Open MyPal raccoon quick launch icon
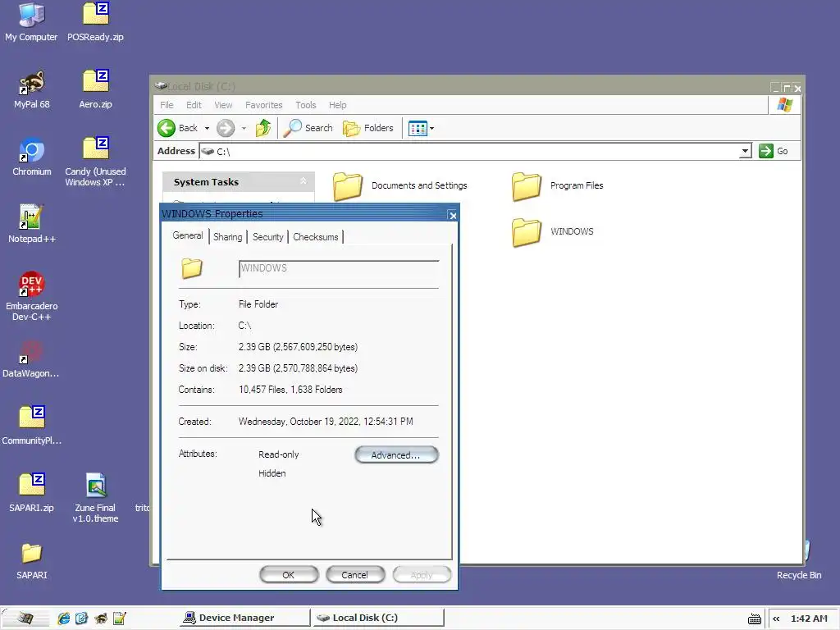This screenshot has width=840, height=630. [101, 619]
